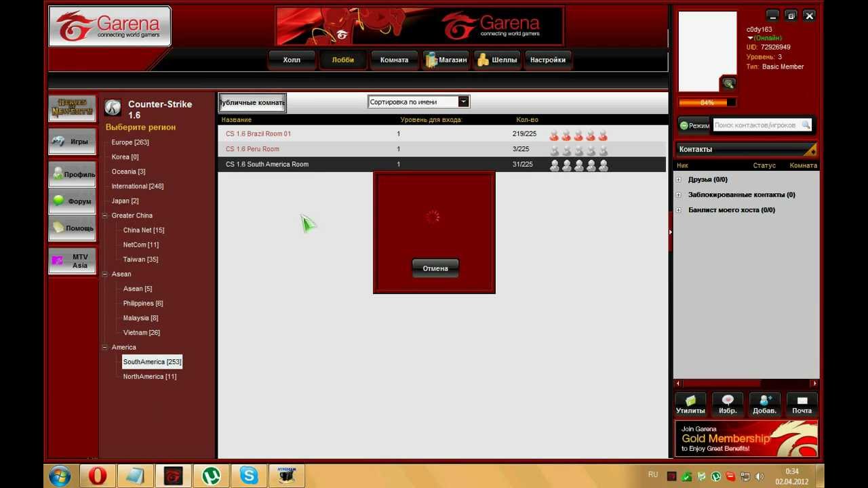
Task: Select the SouthAmerica [253] region
Action: [x=153, y=362]
